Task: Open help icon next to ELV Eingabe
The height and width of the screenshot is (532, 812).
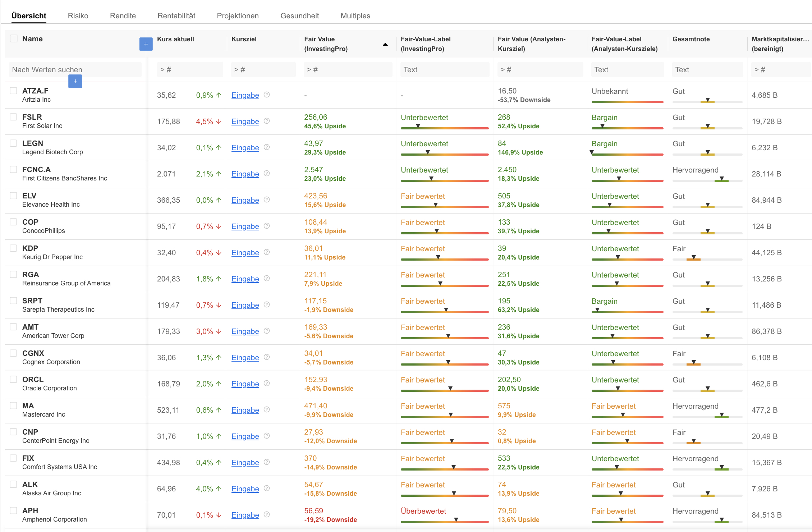Action: click(x=267, y=200)
